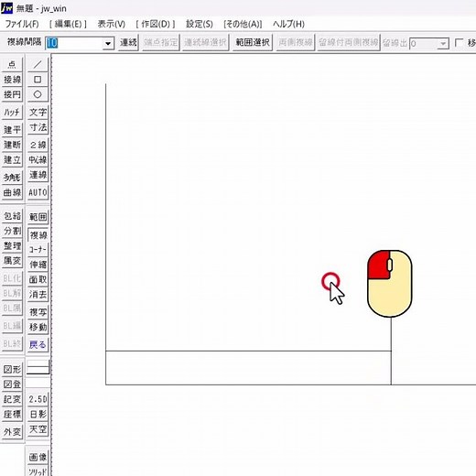The height and width of the screenshot is (476, 476).
Task: Select the circle drawing tool icon
Action: click(x=38, y=94)
